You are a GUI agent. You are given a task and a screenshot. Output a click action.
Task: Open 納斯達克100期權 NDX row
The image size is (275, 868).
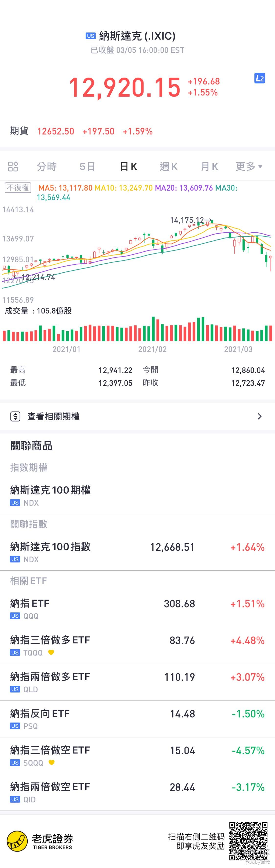pos(137,495)
